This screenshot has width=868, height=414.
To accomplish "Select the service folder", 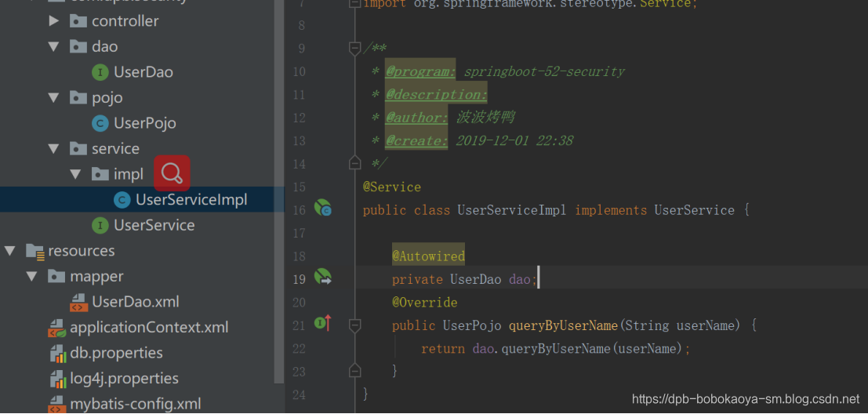I will click(115, 149).
